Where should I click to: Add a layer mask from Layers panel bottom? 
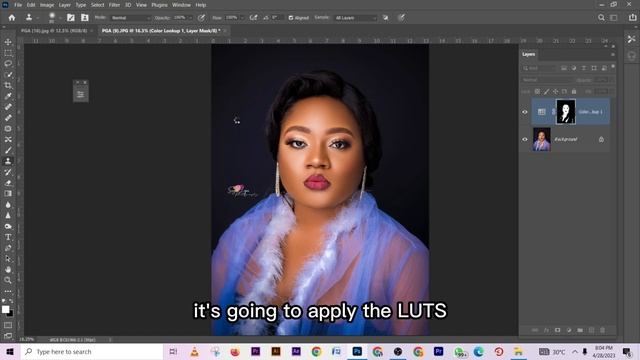[x=558, y=330]
